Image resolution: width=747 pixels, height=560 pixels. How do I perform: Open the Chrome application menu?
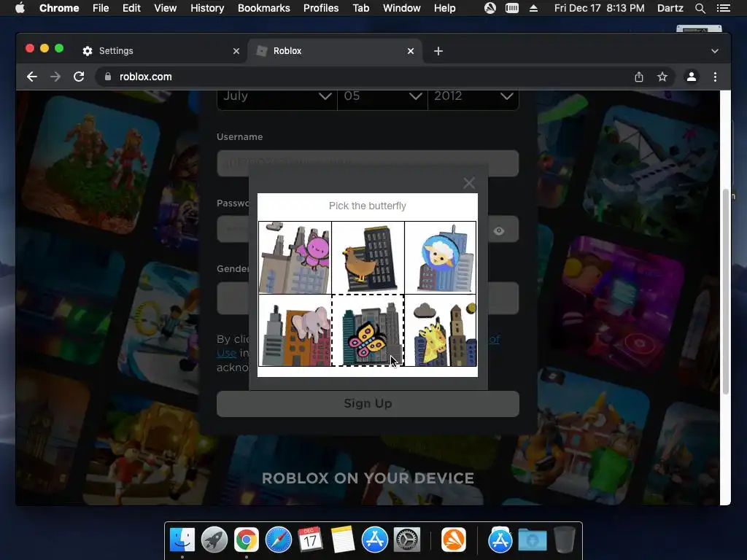click(x=59, y=8)
